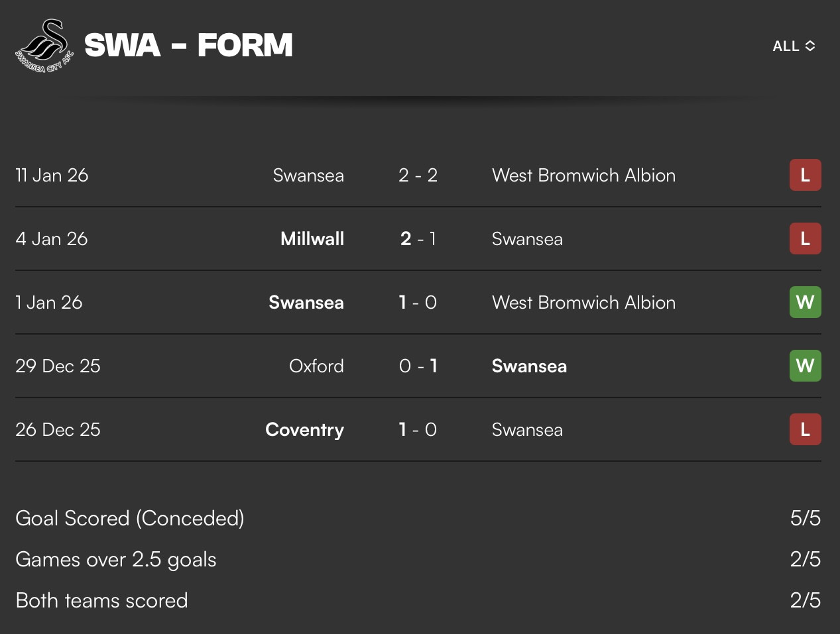The width and height of the screenshot is (840, 634).
Task: Open the Coventry team link
Action: pyautogui.click(x=304, y=430)
